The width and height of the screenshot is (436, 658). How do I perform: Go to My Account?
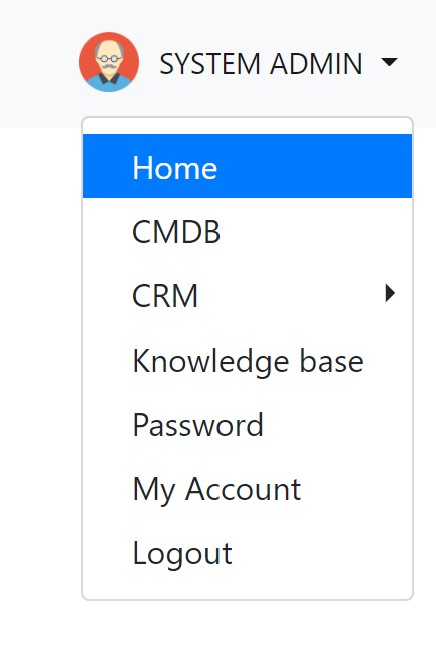(248, 489)
